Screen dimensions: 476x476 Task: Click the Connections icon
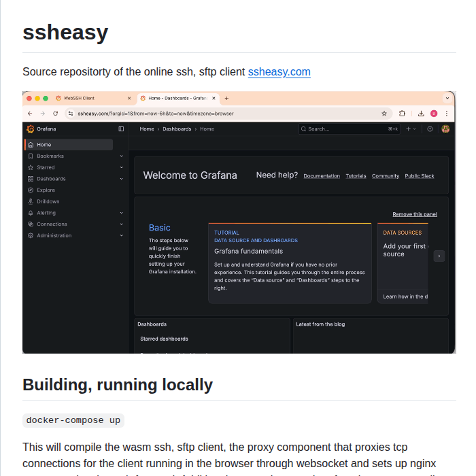point(31,224)
